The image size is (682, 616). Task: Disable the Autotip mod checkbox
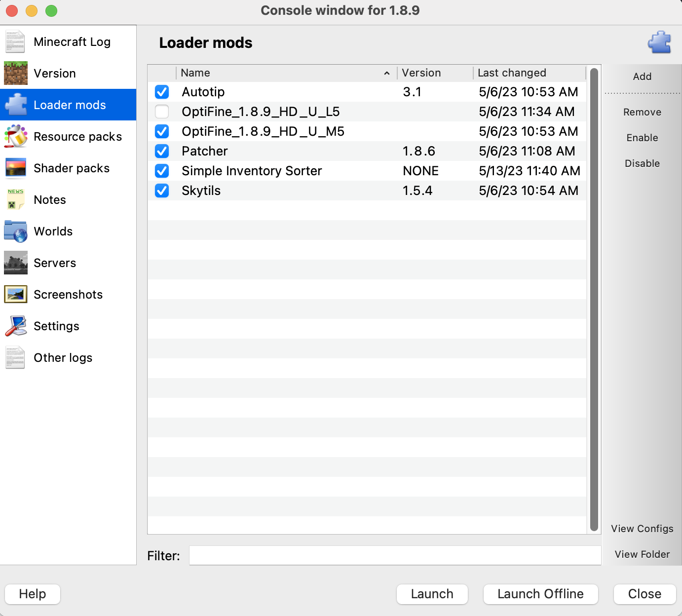(x=162, y=92)
